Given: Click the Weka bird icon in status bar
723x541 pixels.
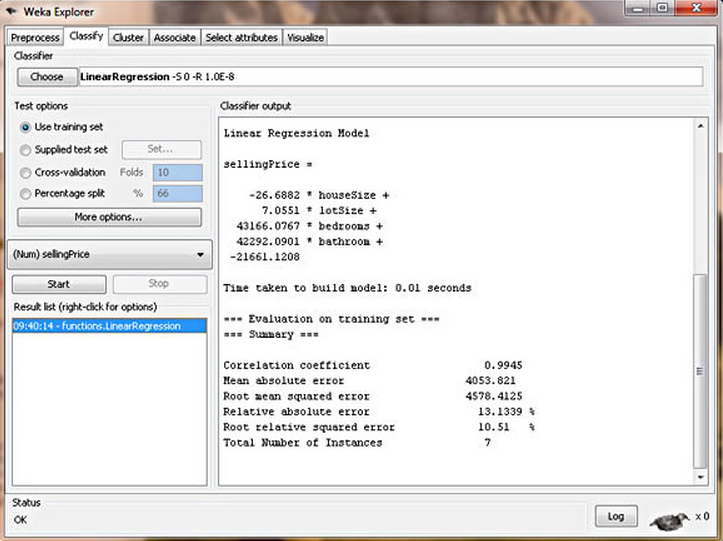Looking at the screenshot, I should pyautogui.click(x=668, y=518).
